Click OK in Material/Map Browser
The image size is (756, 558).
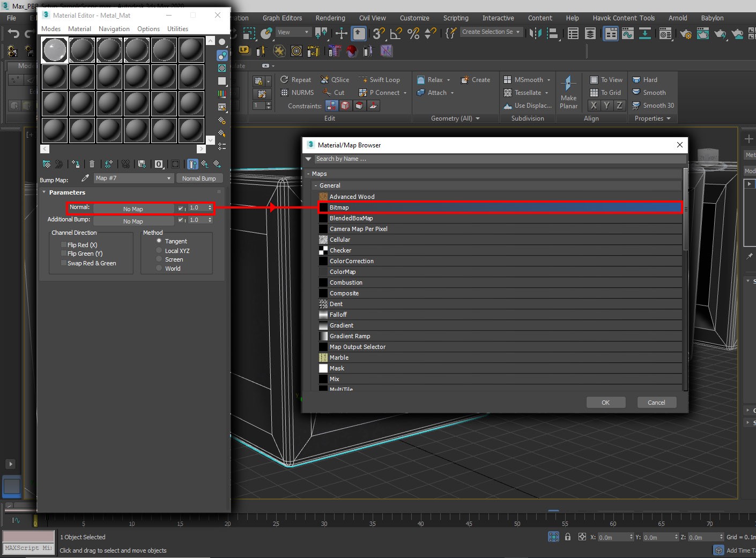coord(606,402)
